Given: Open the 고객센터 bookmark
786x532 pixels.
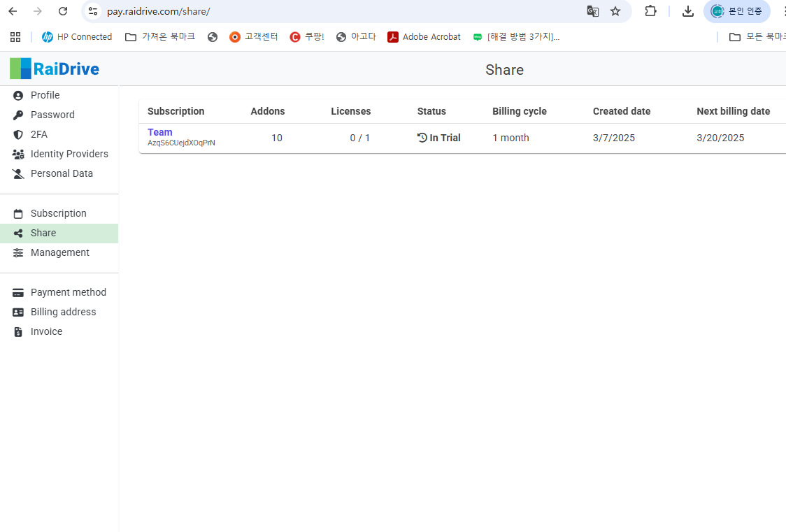Looking at the screenshot, I should 254,36.
